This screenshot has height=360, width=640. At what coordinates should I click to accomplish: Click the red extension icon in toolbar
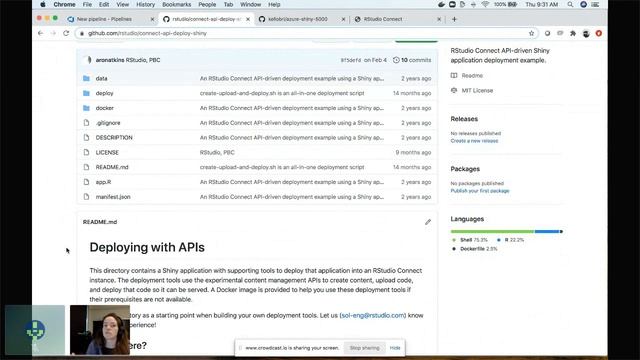[x=599, y=33]
